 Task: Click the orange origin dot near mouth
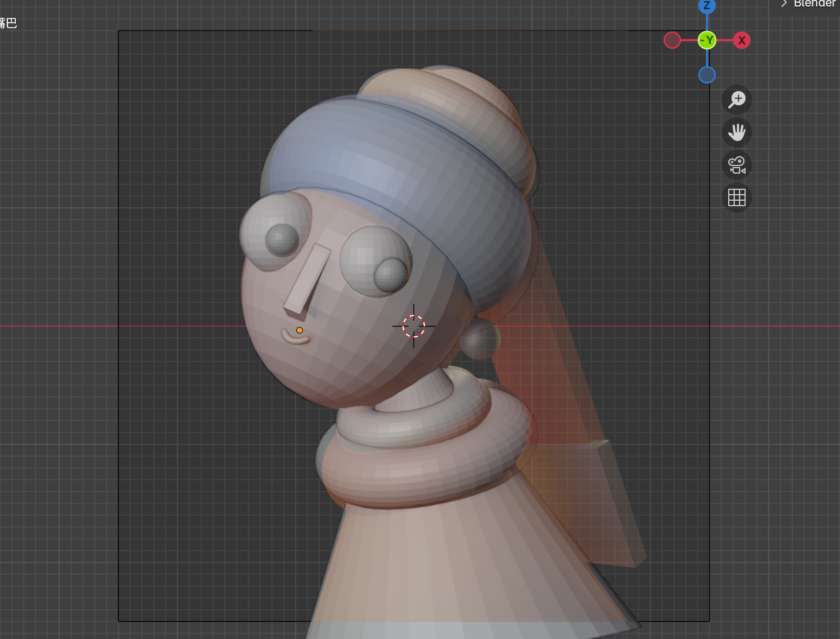pyautogui.click(x=300, y=330)
